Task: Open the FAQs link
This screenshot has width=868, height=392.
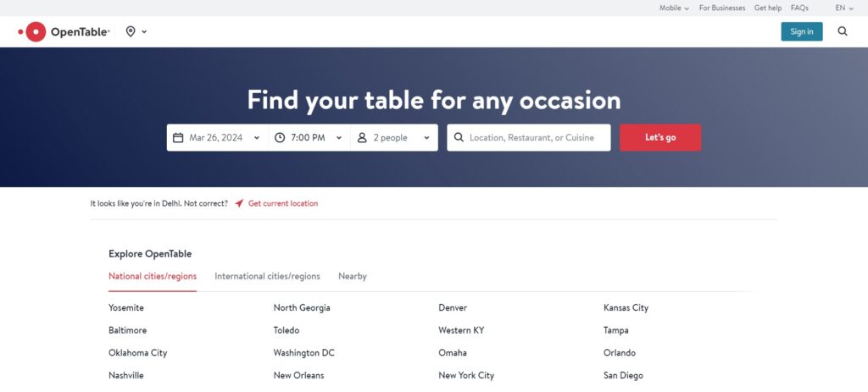Action: (x=799, y=8)
